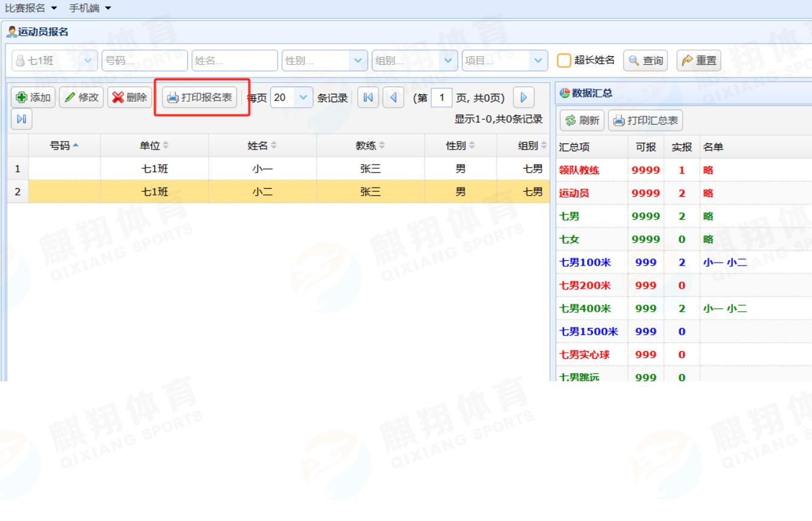Go to the previous page arrow
812x521 pixels.
[x=393, y=97]
